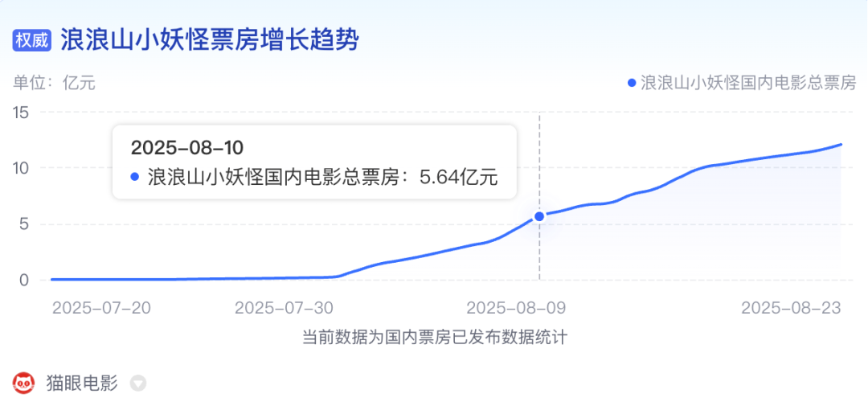Expand the dropdown arrow next to 猫眼电影
Image resolution: width=868 pixels, height=406 pixels.
[138, 383]
